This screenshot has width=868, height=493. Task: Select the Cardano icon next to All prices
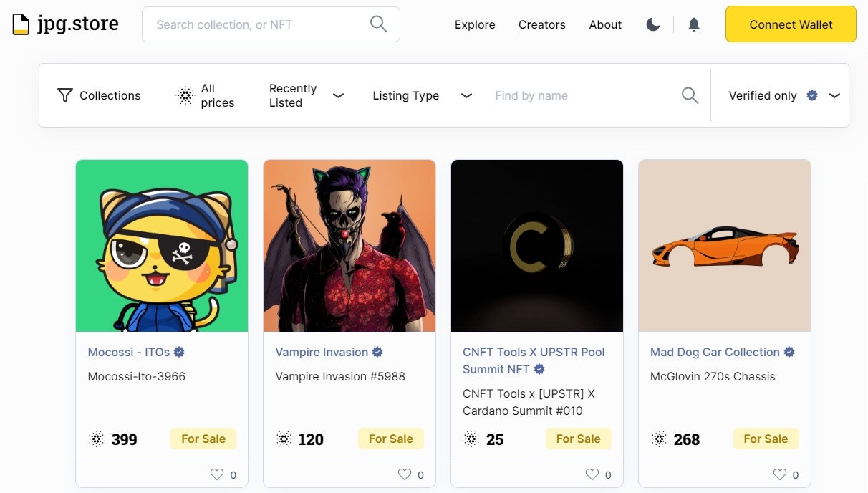point(185,95)
